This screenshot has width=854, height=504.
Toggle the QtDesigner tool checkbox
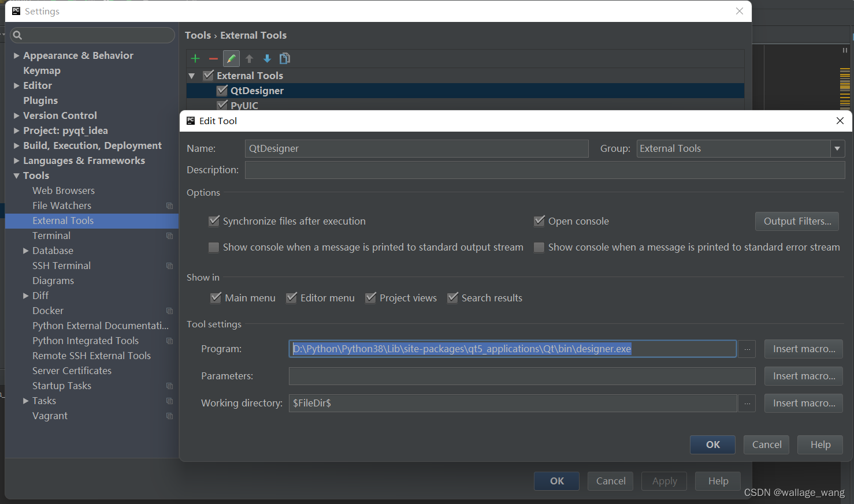click(x=222, y=90)
